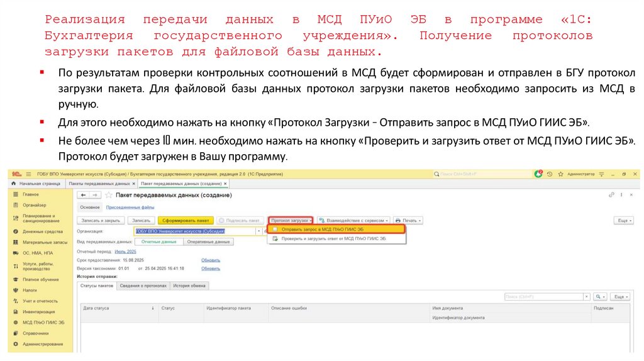Open Налоги section in sidebar
Image resolution: width=644 pixels, height=361 pixels.
30,291
